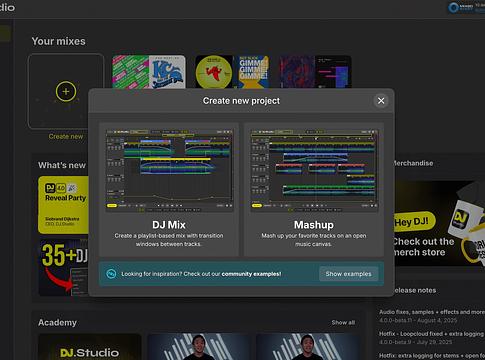485x360 pixels.
Task: Open the purple and blue mix thumbnail
Action: [x=315, y=72]
